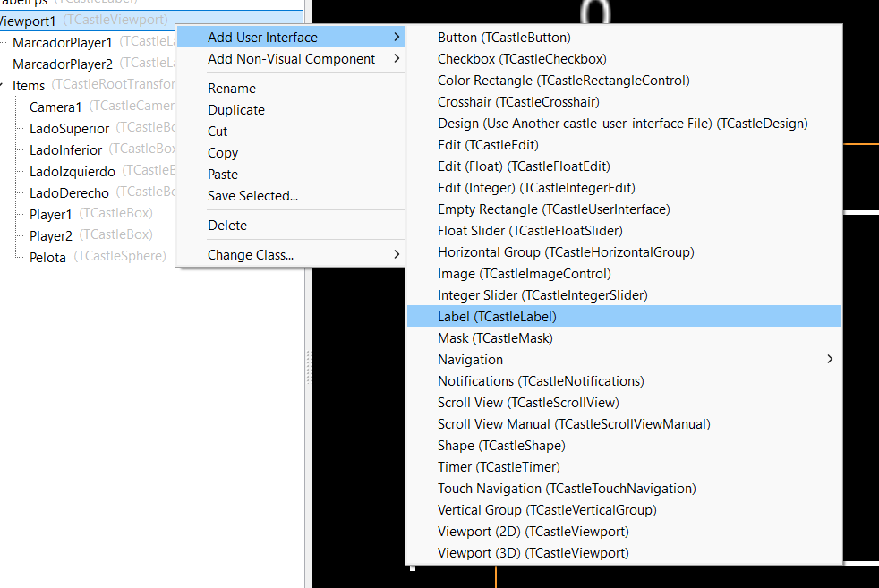Select Cut in the context menu
This screenshot has width=879, height=588.
(290, 132)
